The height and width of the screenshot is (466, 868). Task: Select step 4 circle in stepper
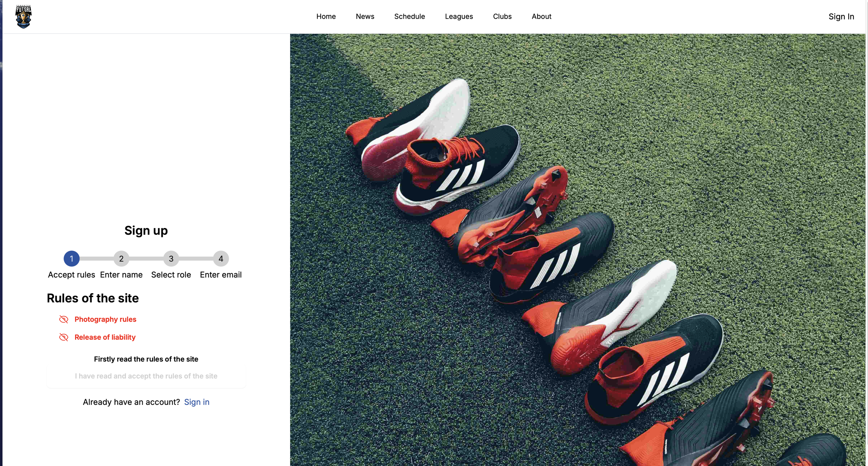(221, 259)
